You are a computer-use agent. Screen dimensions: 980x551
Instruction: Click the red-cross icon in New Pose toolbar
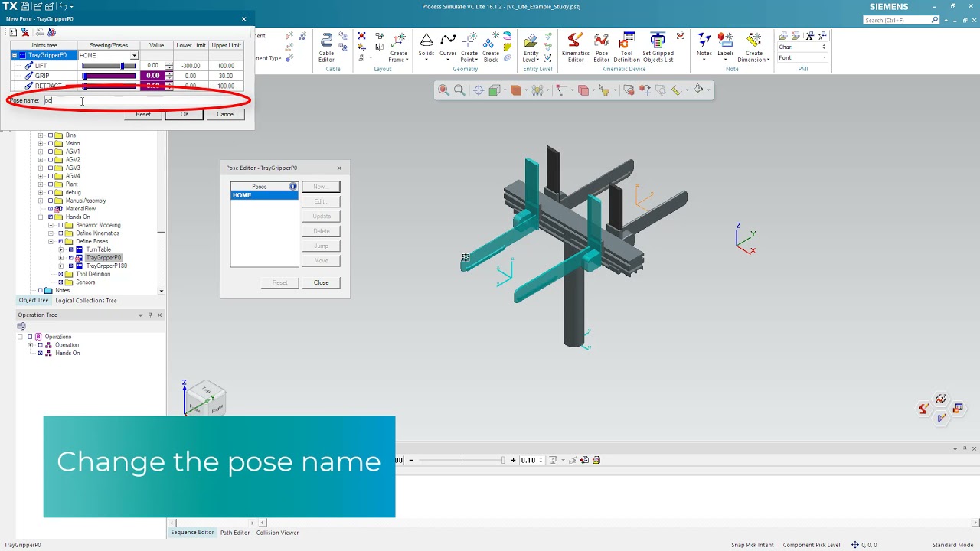pos(25,32)
